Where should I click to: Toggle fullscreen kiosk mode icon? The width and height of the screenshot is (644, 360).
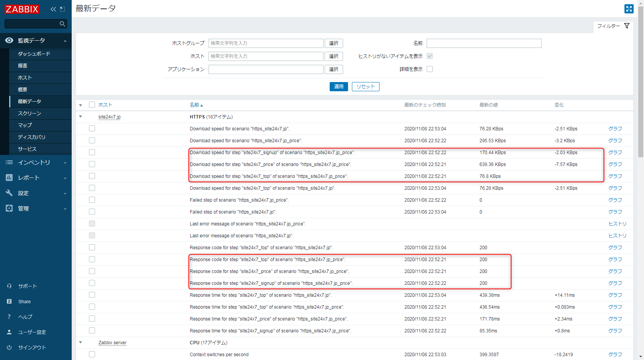[x=629, y=9]
